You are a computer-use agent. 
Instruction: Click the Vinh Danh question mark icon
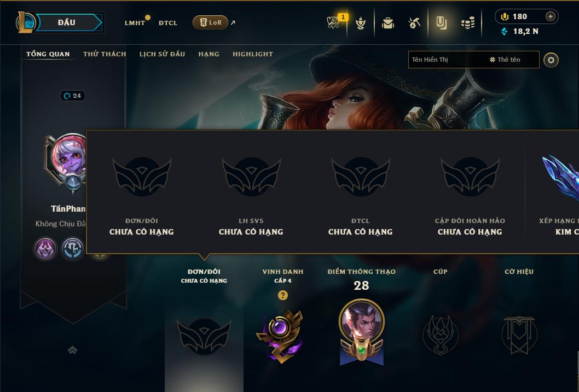coord(283,295)
